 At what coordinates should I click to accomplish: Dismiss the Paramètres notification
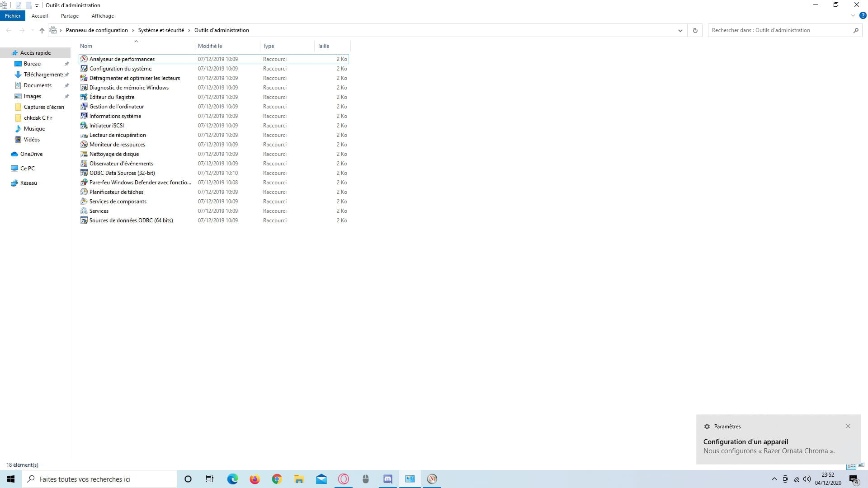[x=848, y=426]
